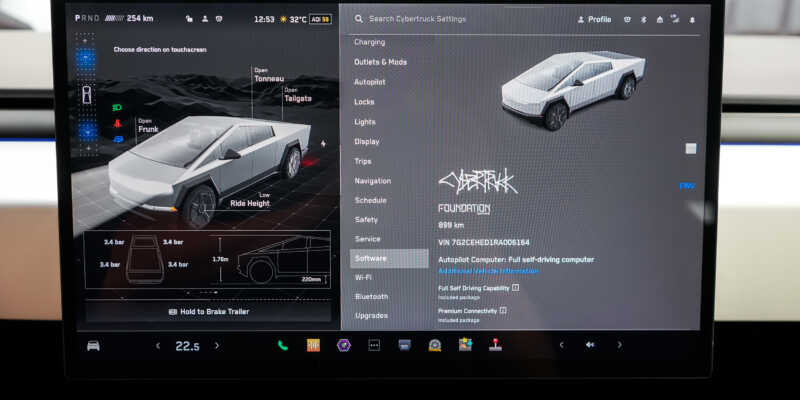800x400 pixels.
Task: Open the Toybox app icon
Action: click(x=465, y=345)
